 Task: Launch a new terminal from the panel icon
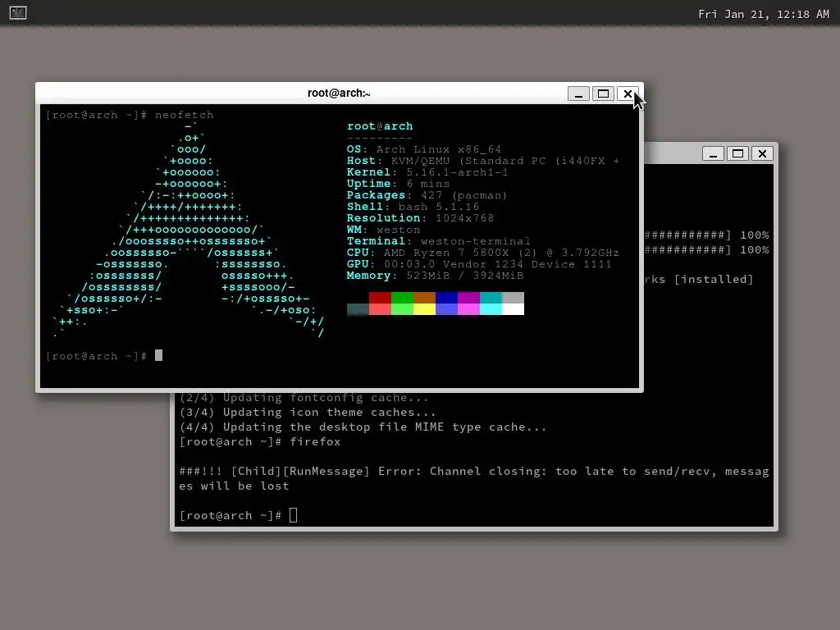(18, 12)
